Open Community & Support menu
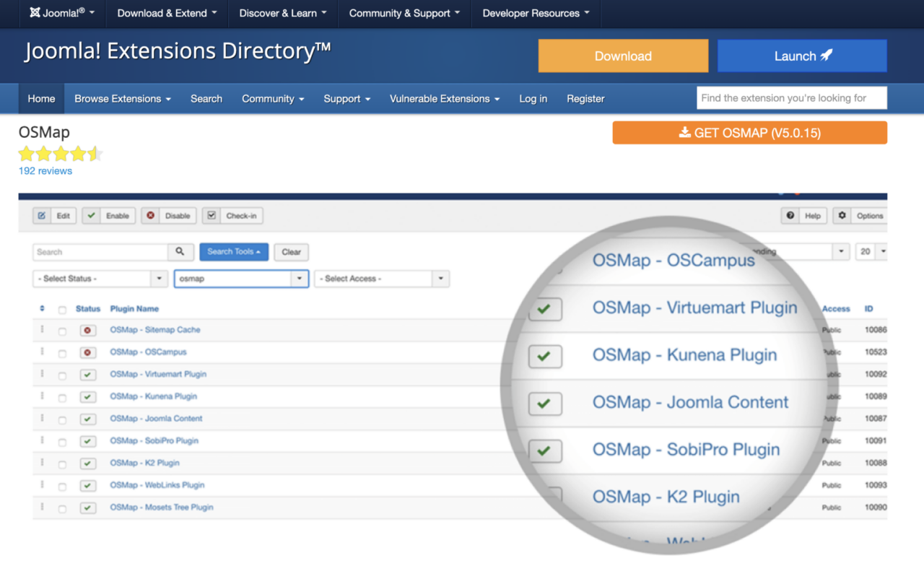 pyautogui.click(x=404, y=13)
